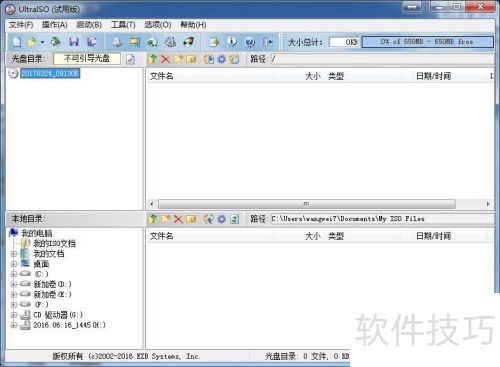Image resolution: width=500 pixels, height=367 pixels.
Task: Click the Save floppy disk icon
Action: click(x=74, y=42)
